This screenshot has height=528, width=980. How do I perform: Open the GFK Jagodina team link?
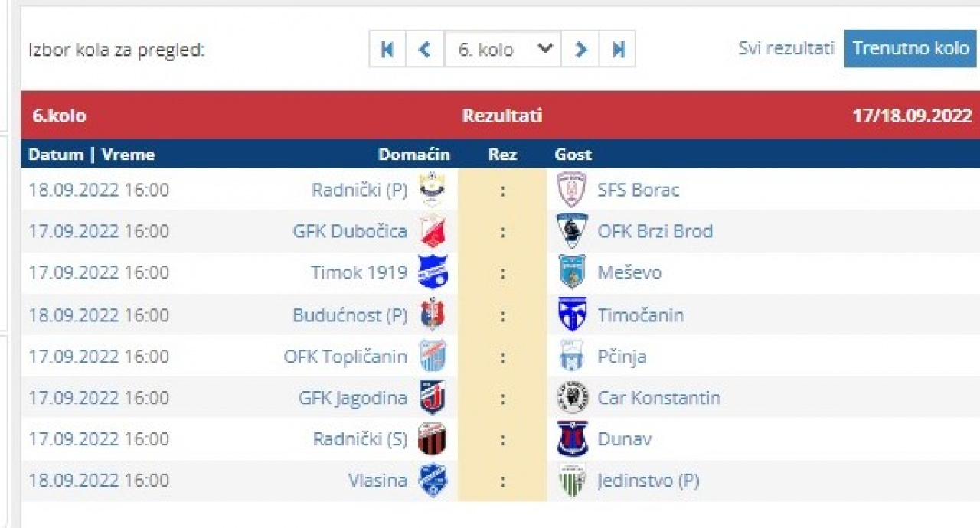click(x=352, y=398)
